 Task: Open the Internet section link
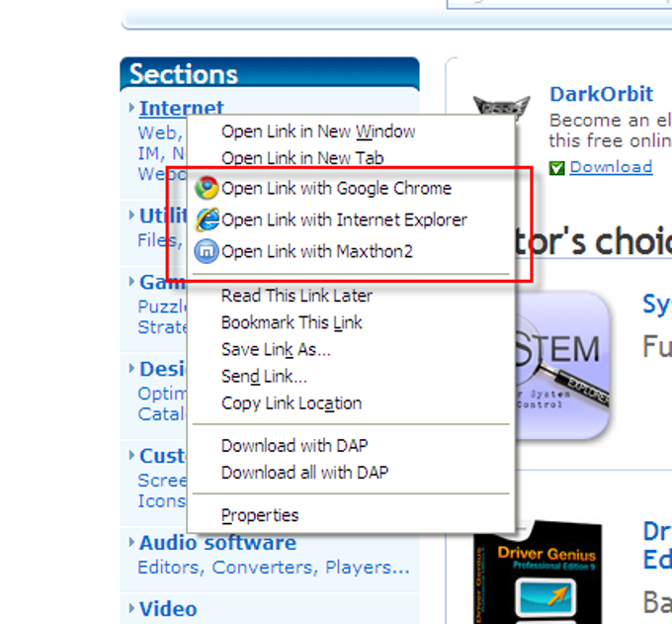coord(181,108)
